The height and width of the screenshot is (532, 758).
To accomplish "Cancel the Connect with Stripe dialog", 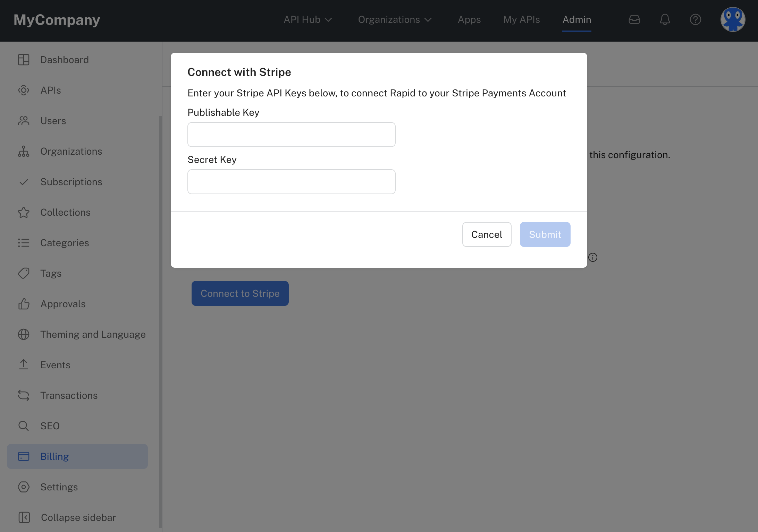I will 487,234.
